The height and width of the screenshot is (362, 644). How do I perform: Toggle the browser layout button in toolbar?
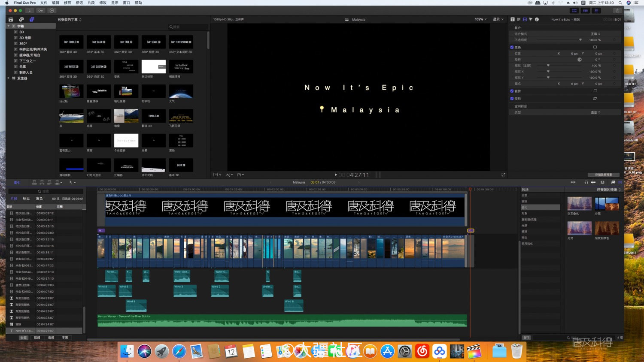(574, 10)
